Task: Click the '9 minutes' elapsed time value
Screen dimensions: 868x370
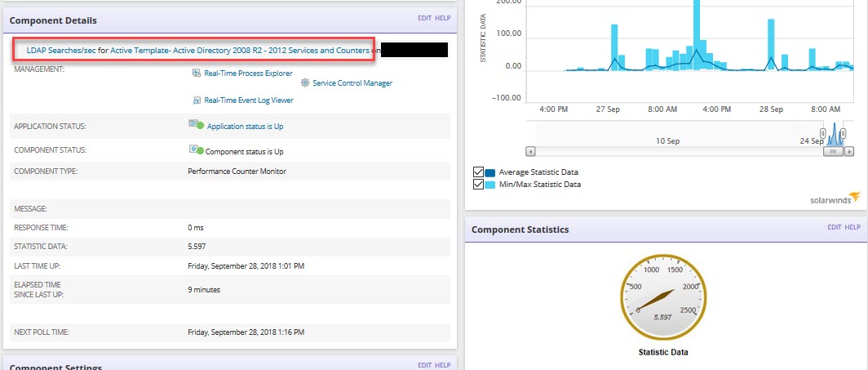Action: pyautogui.click(x=204, y=289)
